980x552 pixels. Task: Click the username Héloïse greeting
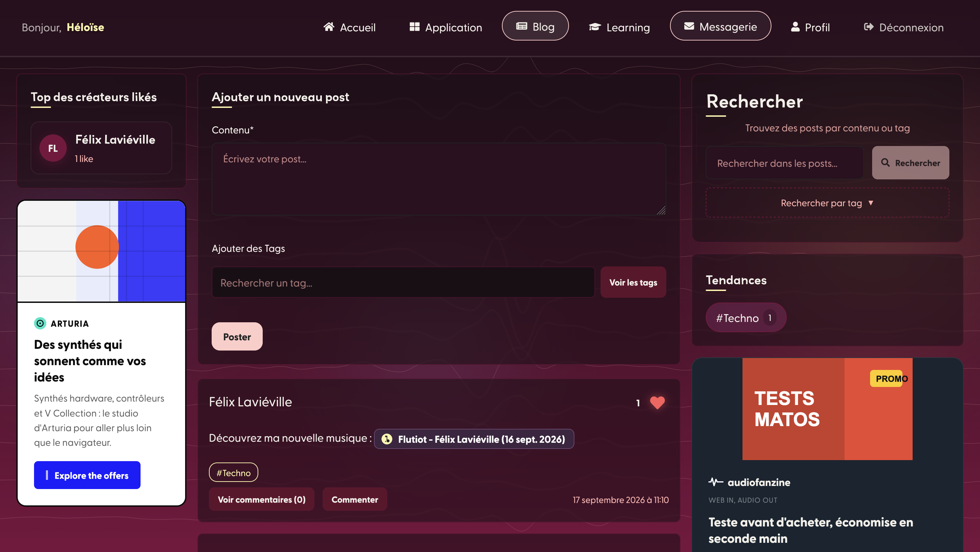tap(85, 27)
